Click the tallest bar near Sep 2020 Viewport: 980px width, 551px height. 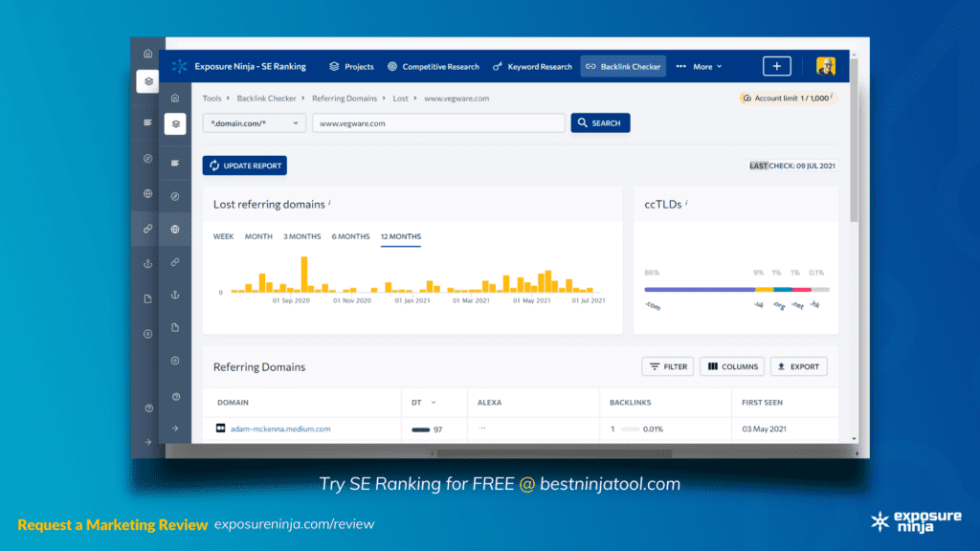(304, 275)
